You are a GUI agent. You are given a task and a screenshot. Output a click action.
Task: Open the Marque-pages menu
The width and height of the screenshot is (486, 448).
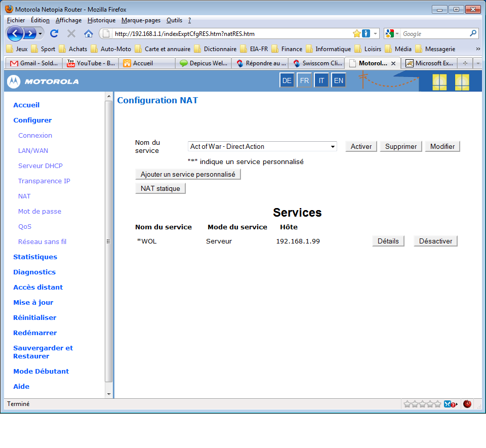pos(141,20)
